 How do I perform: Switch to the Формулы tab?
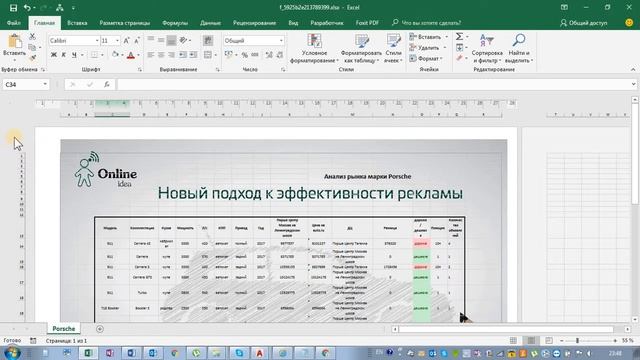[x=175, y=23]
